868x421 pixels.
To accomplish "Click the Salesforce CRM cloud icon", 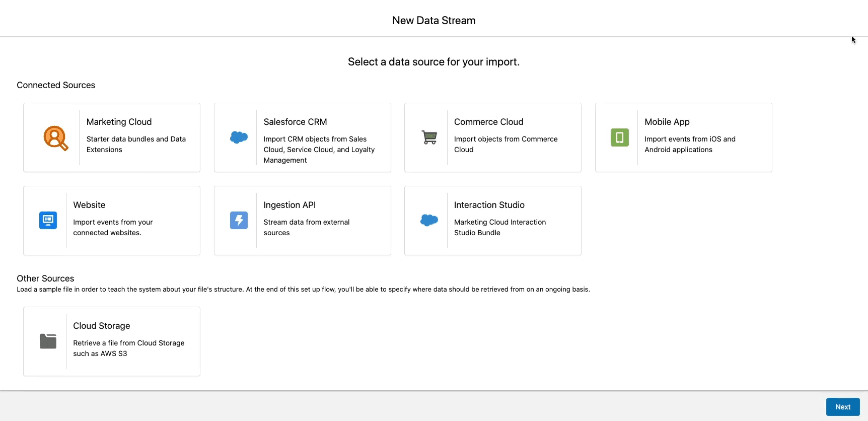I will pyautogui.click(x=239, y=137).
